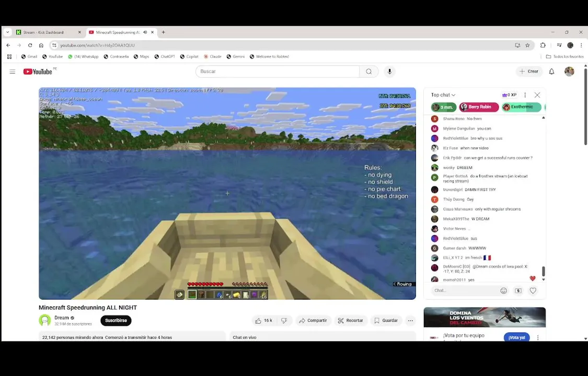The image size is (588, 376).
Task: Dislike the video with thumbs down
Action: [x=284, y=321]
